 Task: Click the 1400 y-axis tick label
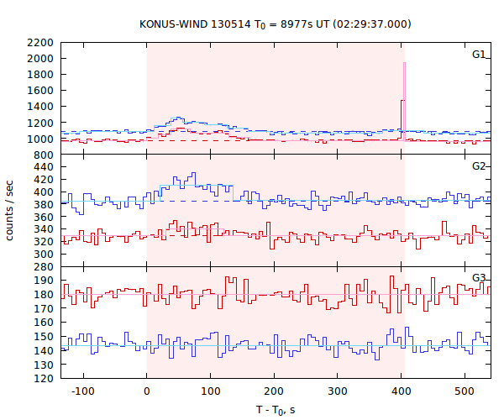pyautogui.click(x=40, y=107)
